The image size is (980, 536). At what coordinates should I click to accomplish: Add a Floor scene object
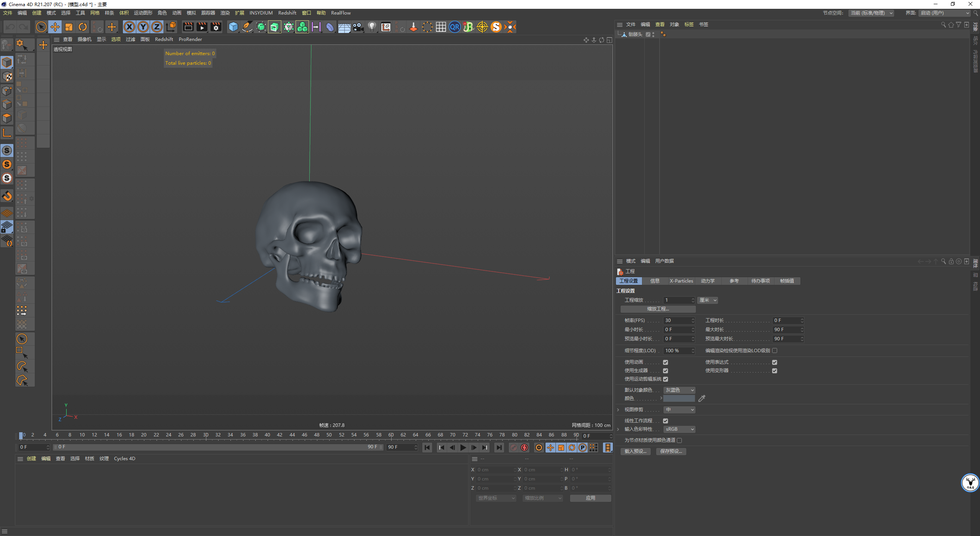(x=344, y=27)
